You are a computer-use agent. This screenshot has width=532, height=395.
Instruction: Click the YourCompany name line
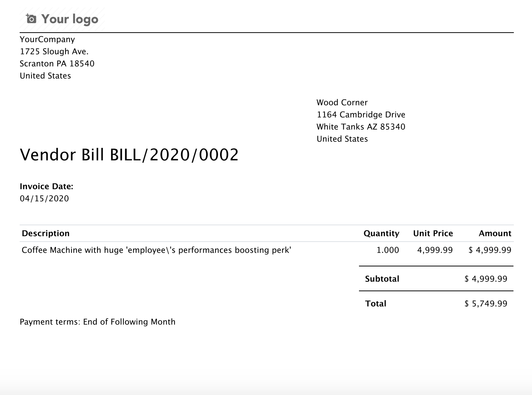pyautogui.click(x=47, y=39)
